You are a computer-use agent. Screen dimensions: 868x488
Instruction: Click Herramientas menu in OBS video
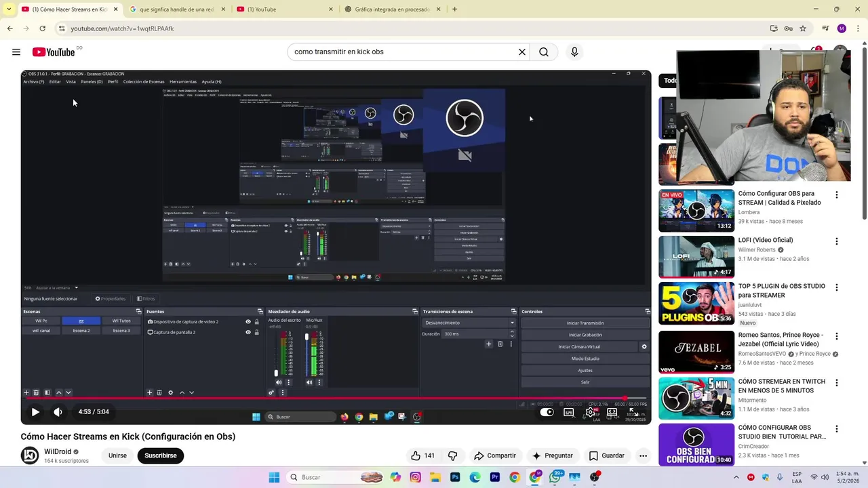pos(183,81)
